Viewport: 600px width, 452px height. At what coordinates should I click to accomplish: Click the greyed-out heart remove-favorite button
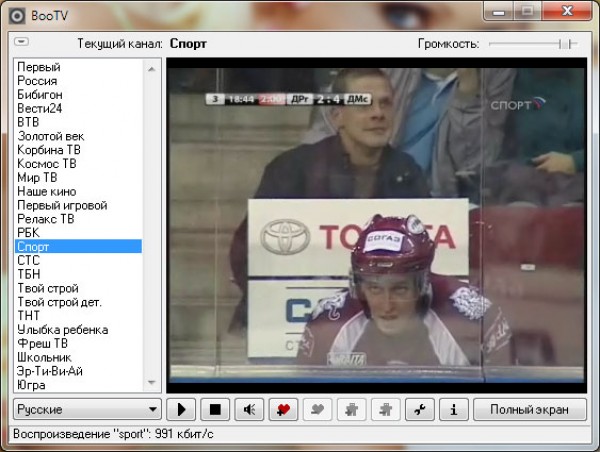click(x=317, y=410)
